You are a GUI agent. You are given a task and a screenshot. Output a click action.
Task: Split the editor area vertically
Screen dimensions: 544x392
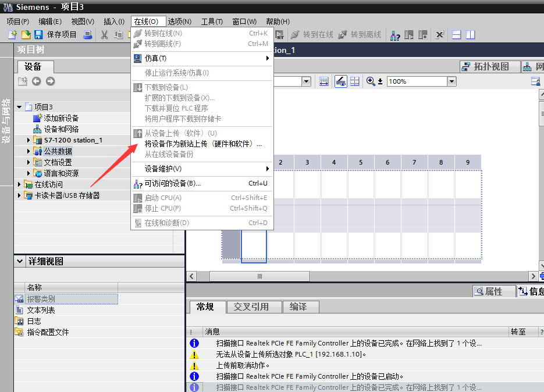[x=470, y=35]
